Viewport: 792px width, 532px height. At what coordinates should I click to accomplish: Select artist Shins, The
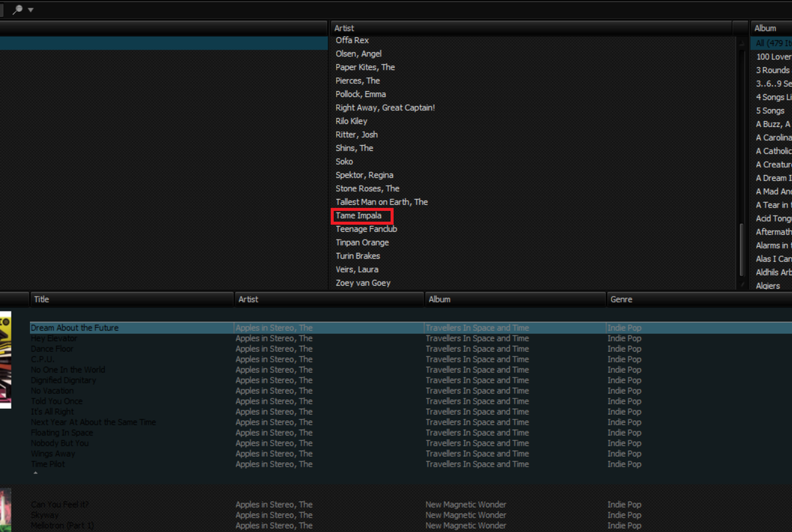point(354,148)
